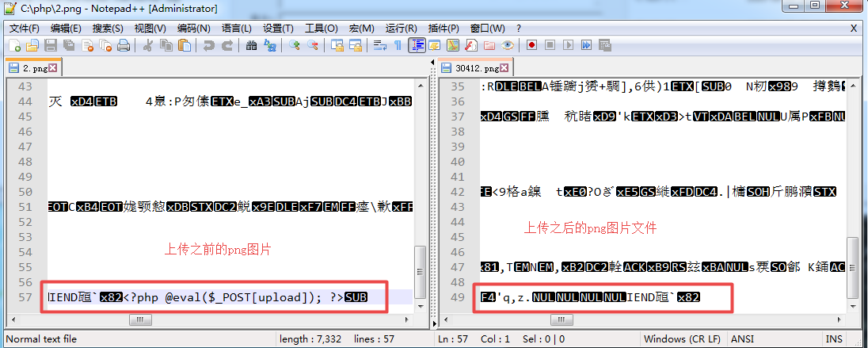Show the Document Map panel icon
The image size is (868, 348).
452,45
